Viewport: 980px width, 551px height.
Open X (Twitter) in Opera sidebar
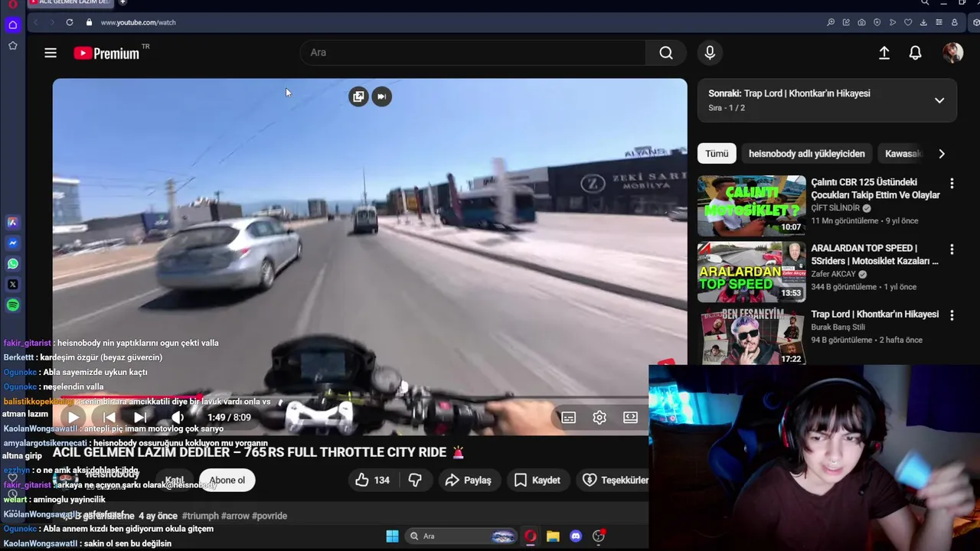13,285
